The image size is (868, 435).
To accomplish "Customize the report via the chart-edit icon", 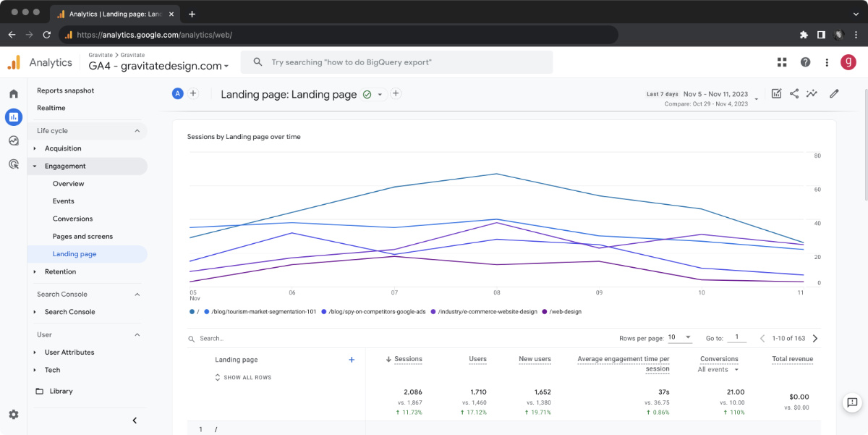I will pos(776,93).
